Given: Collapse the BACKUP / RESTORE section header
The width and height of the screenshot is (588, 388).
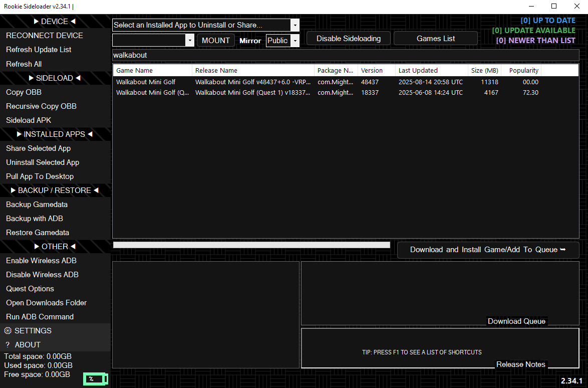Looking at the screenshot, I should tap(55, 190).
